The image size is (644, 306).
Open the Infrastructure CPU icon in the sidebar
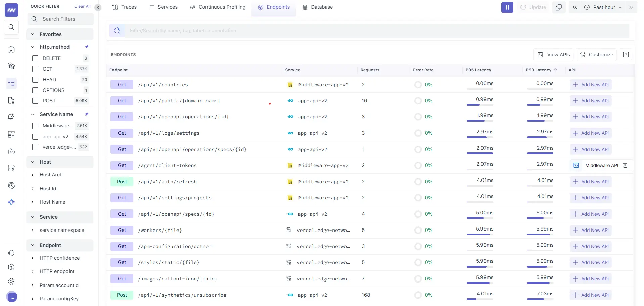(x=11, y=185)
